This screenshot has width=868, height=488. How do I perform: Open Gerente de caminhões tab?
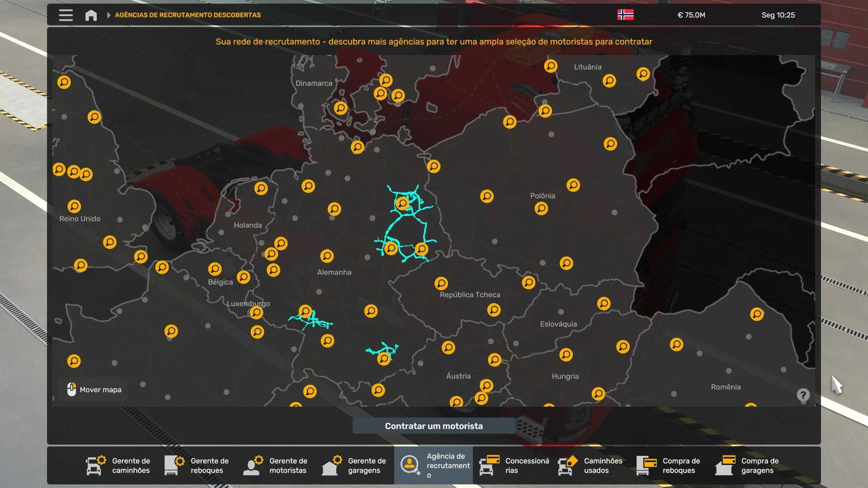(118, 465)
